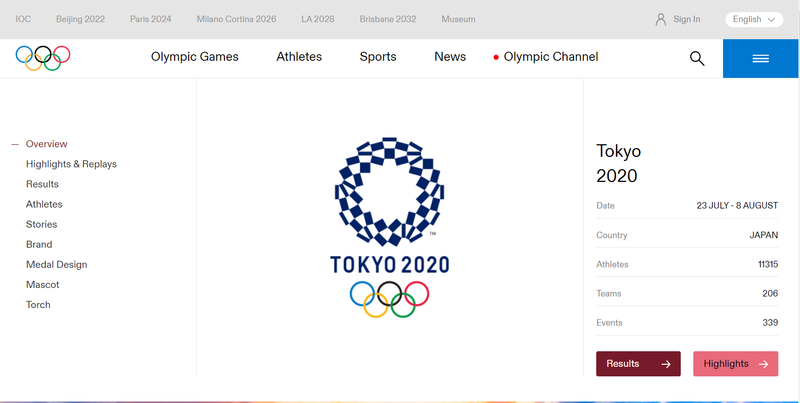This screenshot has width=800, height=403.
Task: Select Overview in the sidebar
Action: tap(46, 144)
